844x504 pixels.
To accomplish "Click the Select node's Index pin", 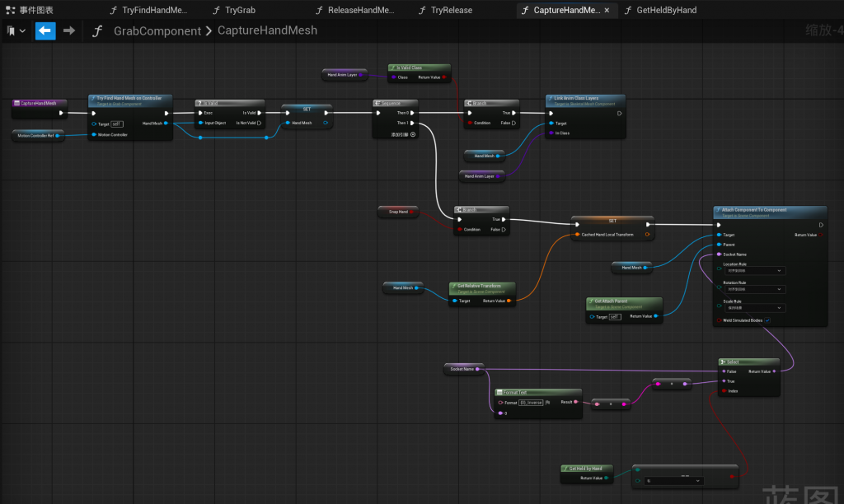I will point(722,391).
